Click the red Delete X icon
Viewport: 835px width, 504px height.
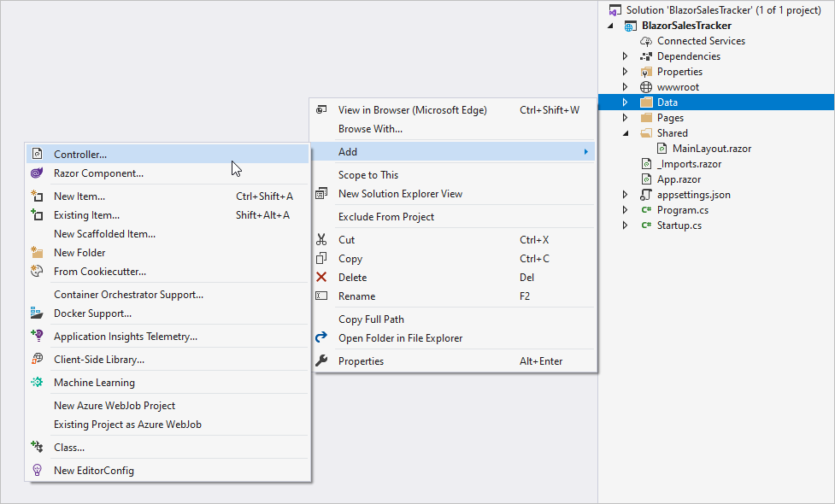pos(321,278)
